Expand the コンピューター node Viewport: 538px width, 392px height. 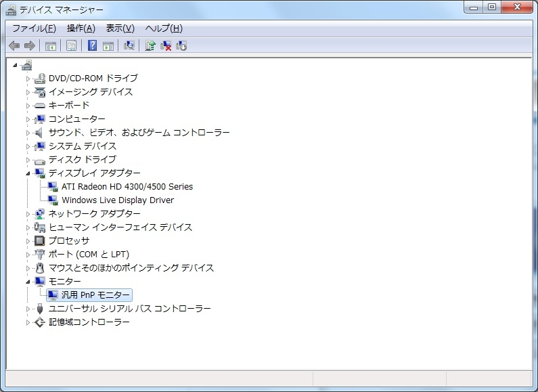point(28,119)
